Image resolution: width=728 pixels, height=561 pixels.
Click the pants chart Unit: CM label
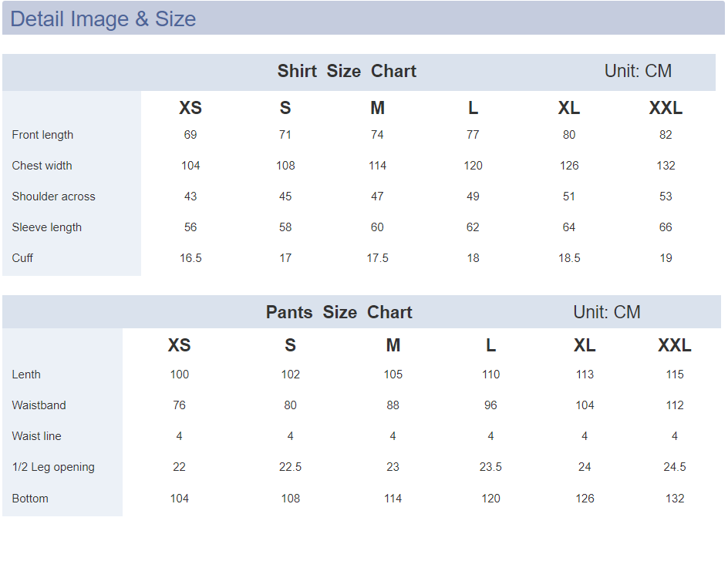click(606, 312)
